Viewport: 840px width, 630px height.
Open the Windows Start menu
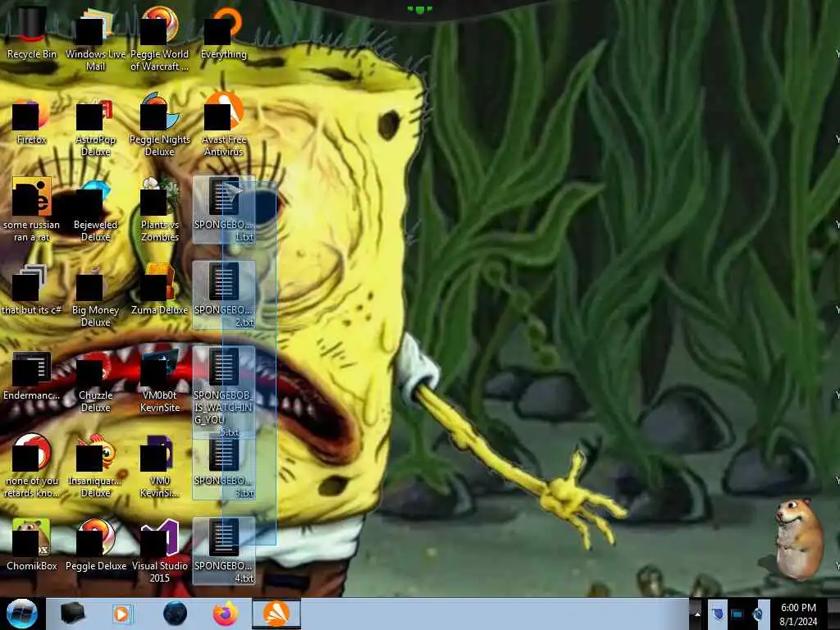(21, 614)
